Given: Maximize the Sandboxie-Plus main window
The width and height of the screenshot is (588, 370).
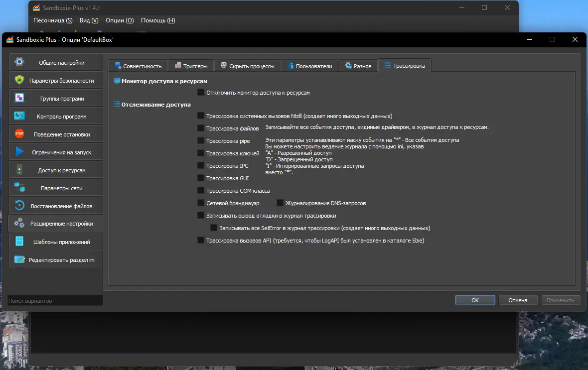Looking at the screenshot, I should [484, 7].
